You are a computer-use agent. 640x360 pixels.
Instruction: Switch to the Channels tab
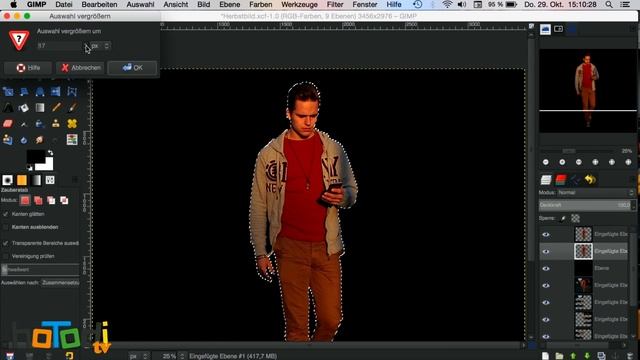[561, 179]
